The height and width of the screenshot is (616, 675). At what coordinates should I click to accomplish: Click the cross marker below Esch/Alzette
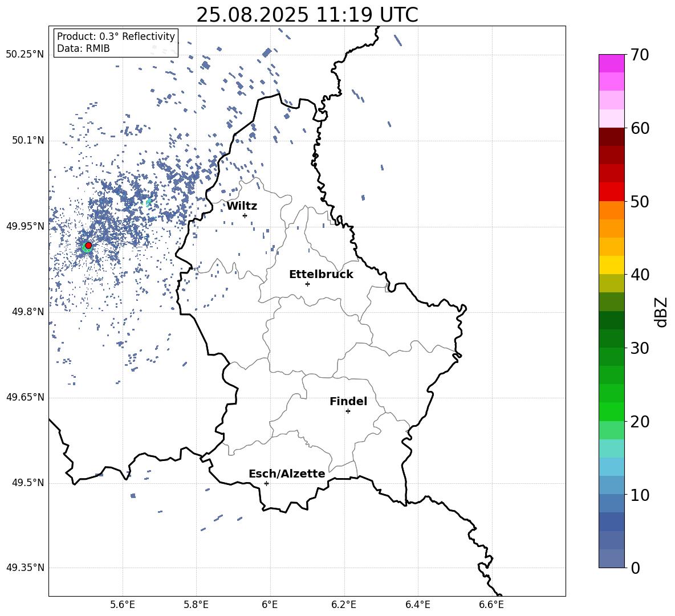coord(266,483)
